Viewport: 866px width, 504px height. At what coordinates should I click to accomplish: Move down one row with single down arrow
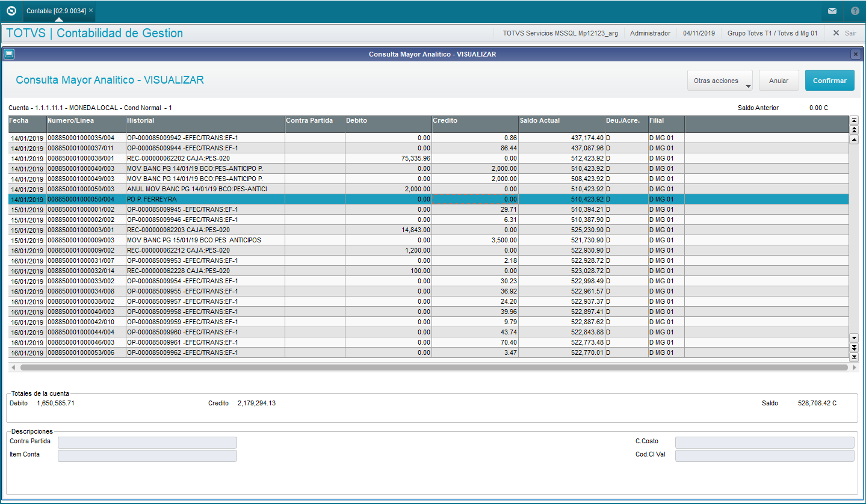pos(853,337)
